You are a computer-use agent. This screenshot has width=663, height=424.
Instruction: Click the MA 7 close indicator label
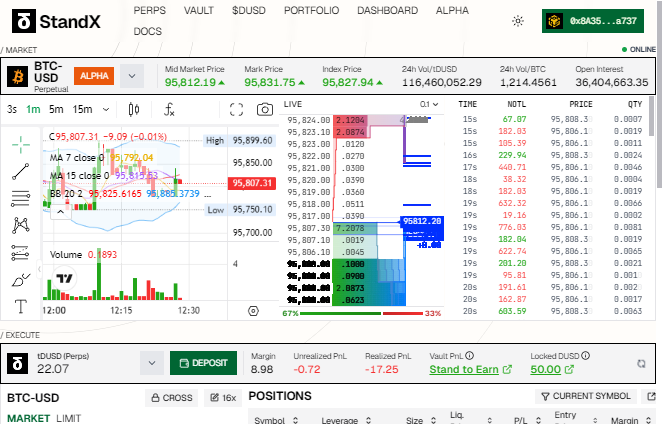pyautogui.click(x=77, y=158)
